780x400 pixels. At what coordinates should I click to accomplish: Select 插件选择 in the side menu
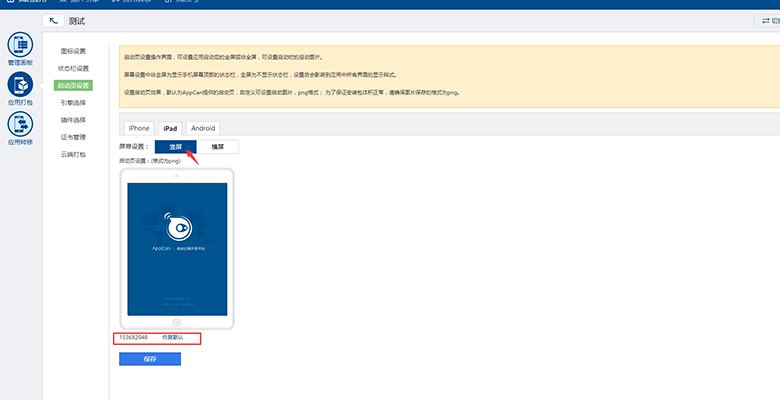(x=74, y=120)
